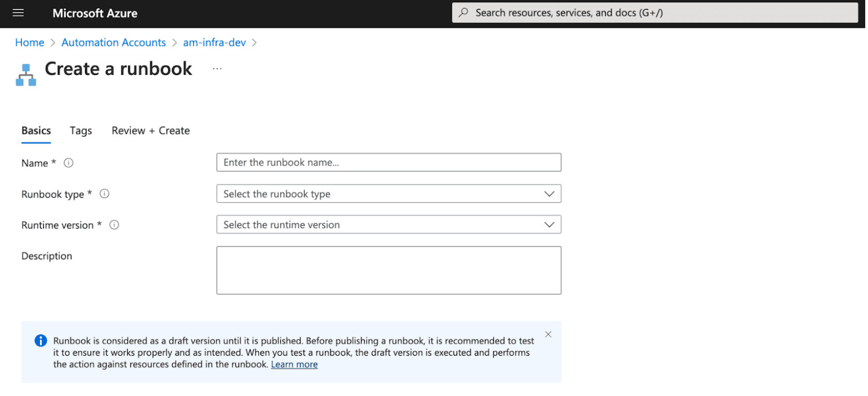Click the search magnifier icon
Image resolution: width=868 pixels, height=396 pixels.
463,13
